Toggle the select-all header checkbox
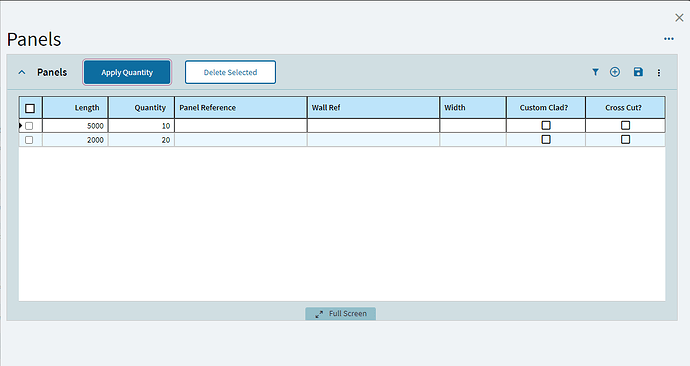Image resolution: width=690 pixels, height=366 pixels. tap(30, 108)
